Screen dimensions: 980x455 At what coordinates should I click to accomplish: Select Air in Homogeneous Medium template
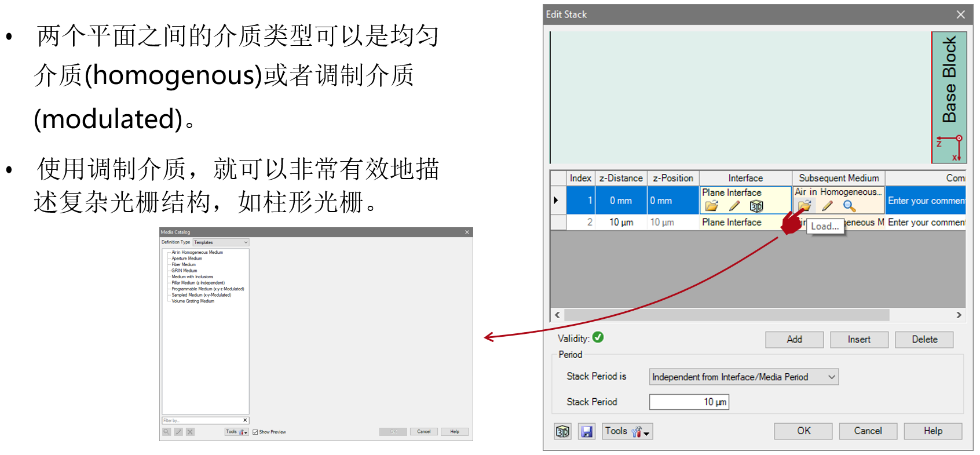coord(197,252)
